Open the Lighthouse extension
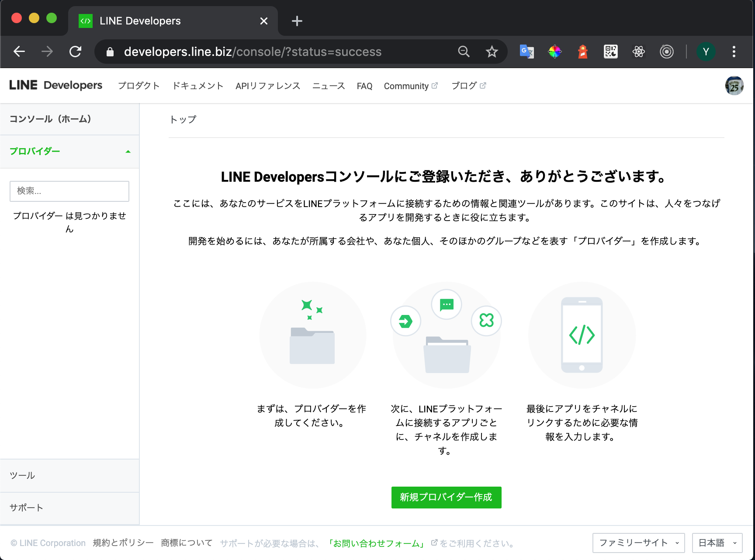This screenshot has width=755, height=560. click(x=583, y=52)
